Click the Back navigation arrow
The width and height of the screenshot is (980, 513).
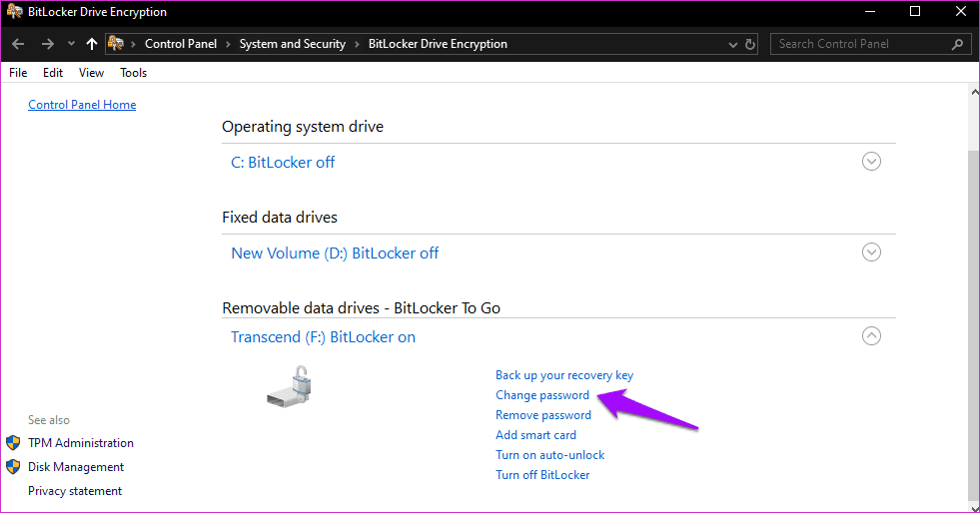(x=18, y=44)
